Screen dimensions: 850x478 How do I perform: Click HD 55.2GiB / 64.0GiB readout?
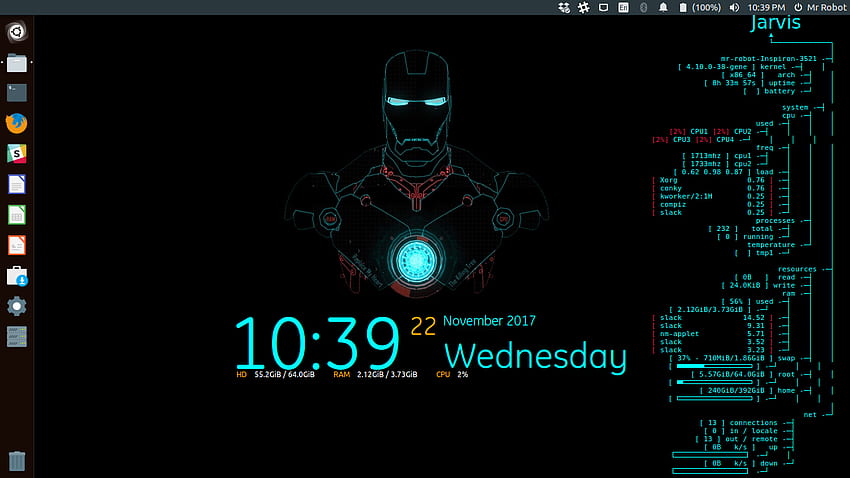[275, 374]
